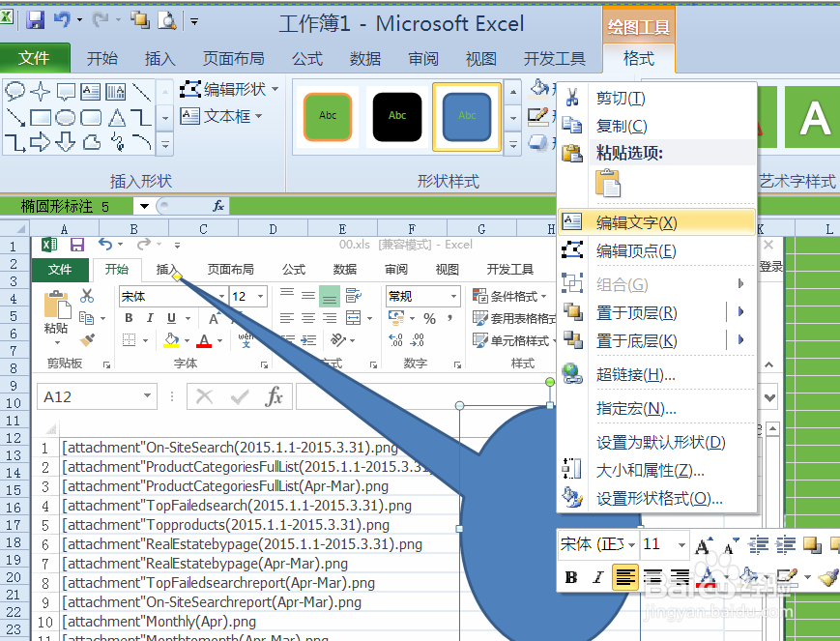Open the 文件 tab
This screenshot has width=840, height=641.
click(35, 58)
